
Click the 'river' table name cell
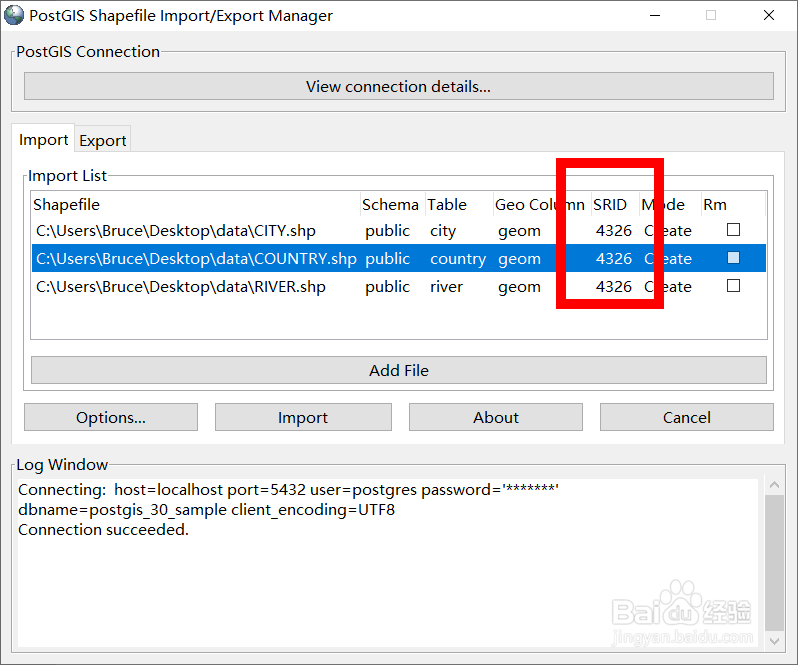(446, 287)
